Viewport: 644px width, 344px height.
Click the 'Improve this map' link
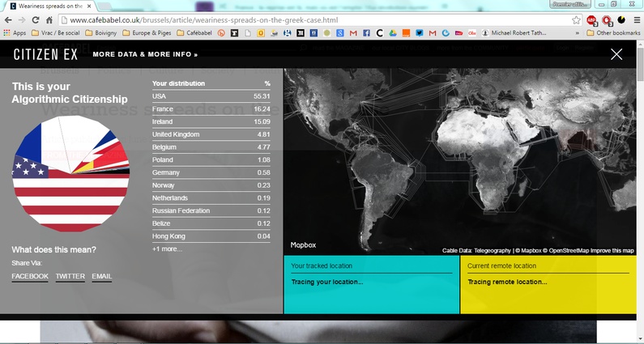point(612,250)
